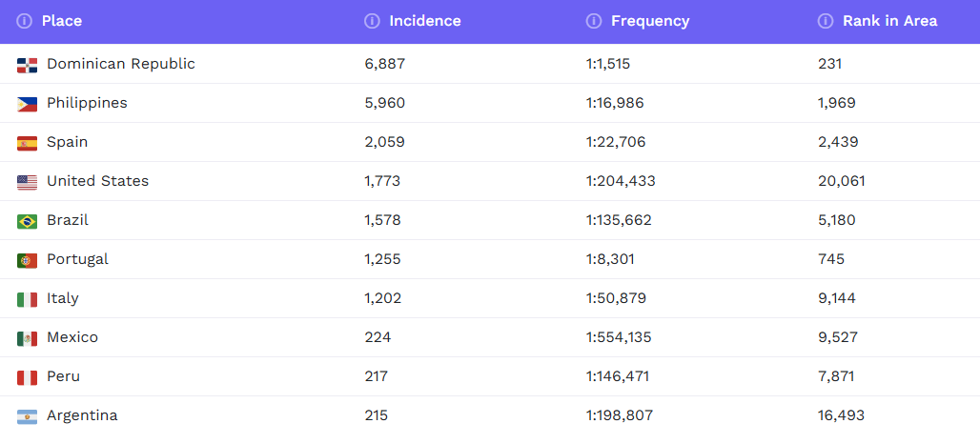
Task: Open the Italy place link
Action: point(63,298)
